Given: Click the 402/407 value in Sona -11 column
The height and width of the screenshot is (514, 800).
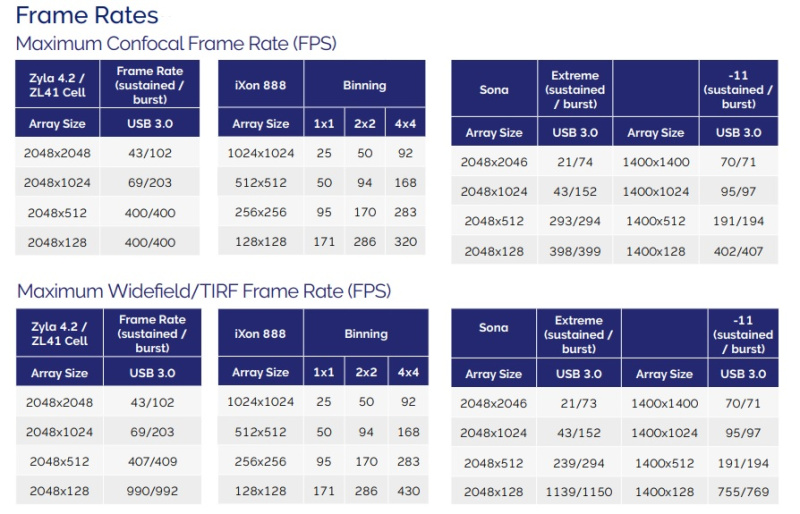Looking at the screenshot, I should pyautogui.click(x=740, y=251).
